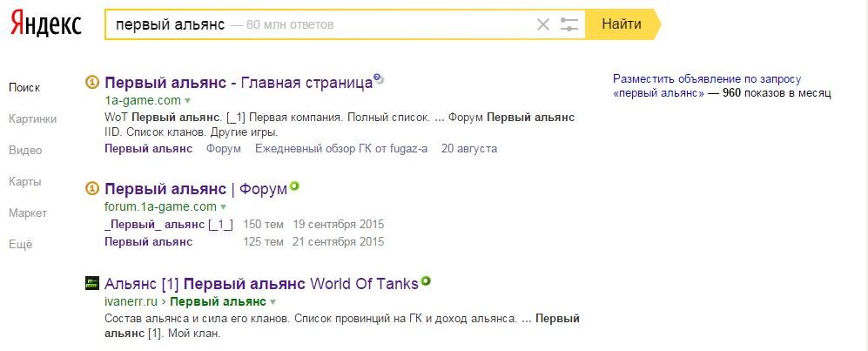Open advanced search settings icon
This screenshot has height=351, width=868.
click(569, 24)
